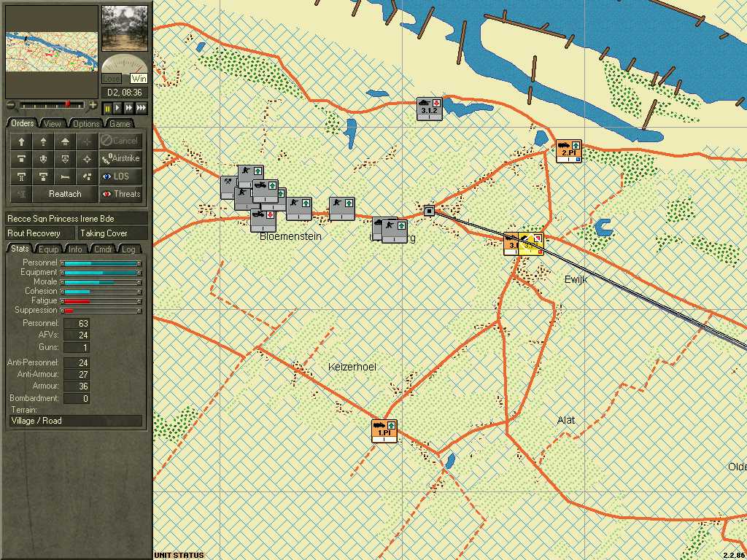Viewport: 747px width, 560px height.
Task: Click the Ewijk map label
Action: pos(576,279)
